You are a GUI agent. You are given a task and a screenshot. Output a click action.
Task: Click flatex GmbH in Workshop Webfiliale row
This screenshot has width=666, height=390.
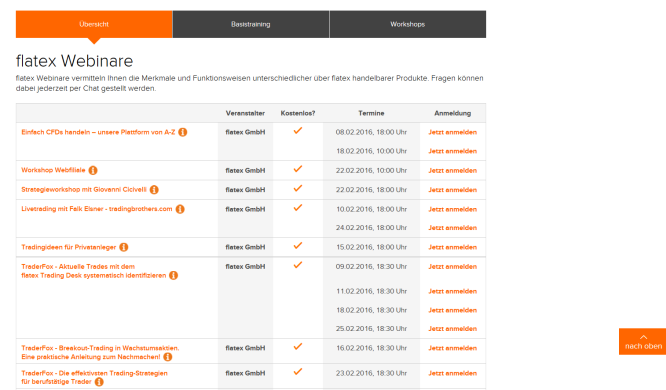click(245, 170)
